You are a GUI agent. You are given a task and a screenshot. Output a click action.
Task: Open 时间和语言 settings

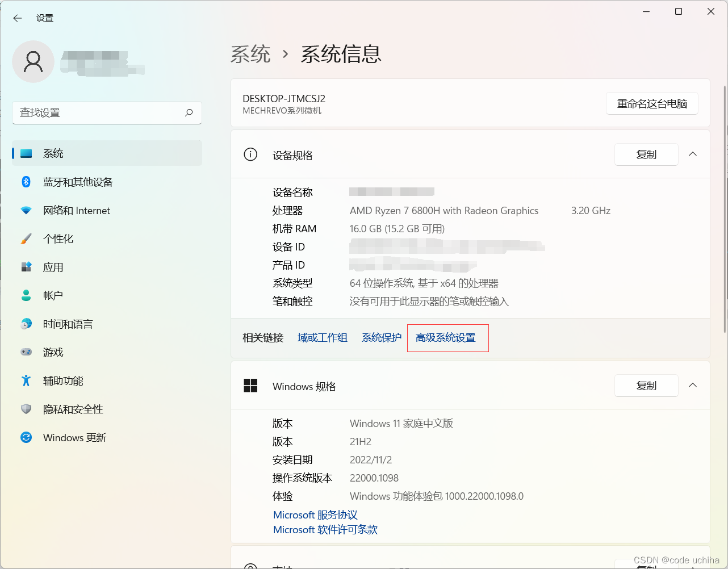pos(66,324)
